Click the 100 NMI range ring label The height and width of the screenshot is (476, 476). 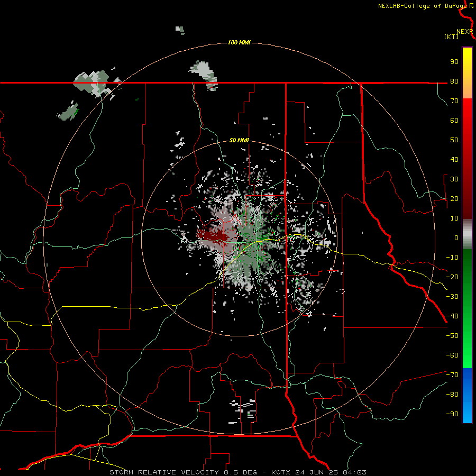pos(239,42)
